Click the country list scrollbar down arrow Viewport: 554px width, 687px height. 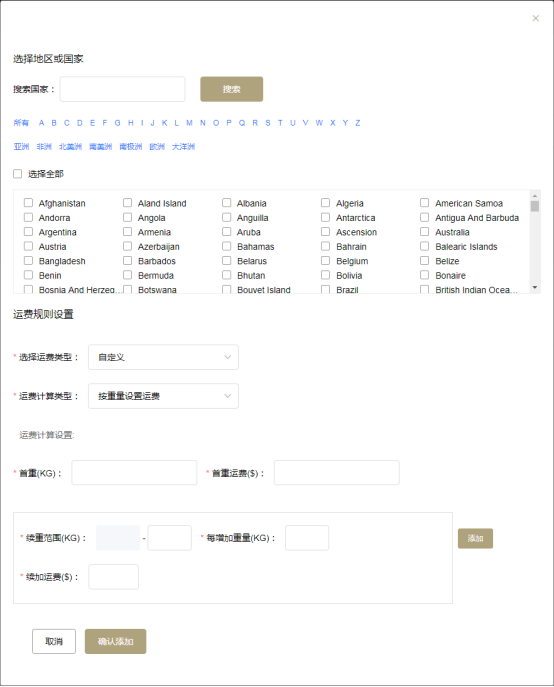pos(535,287)
